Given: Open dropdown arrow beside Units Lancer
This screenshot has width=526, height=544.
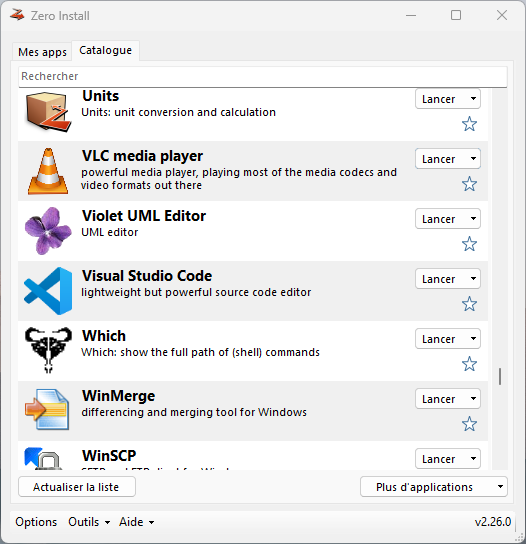Looking at the screenshot, I should tap(473, 99).
